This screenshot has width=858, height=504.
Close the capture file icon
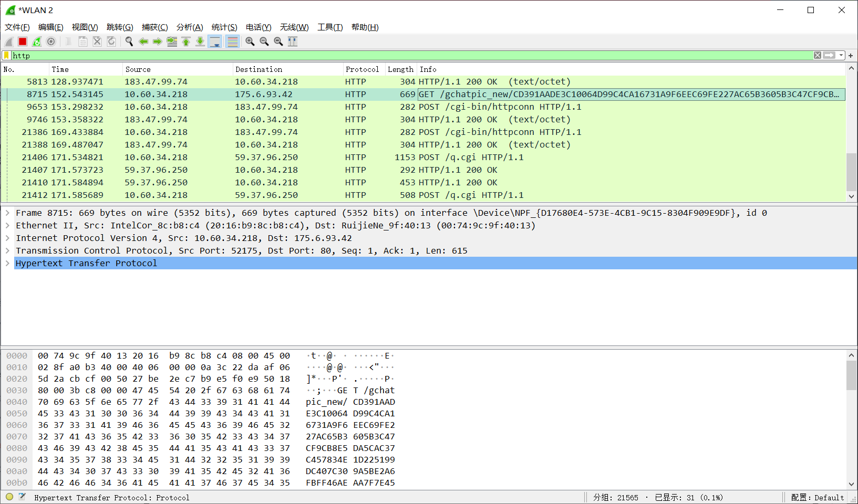97,41
